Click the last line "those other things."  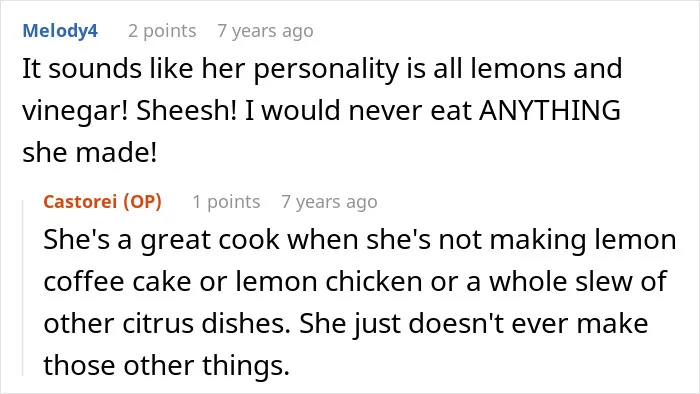coord(167,365)
